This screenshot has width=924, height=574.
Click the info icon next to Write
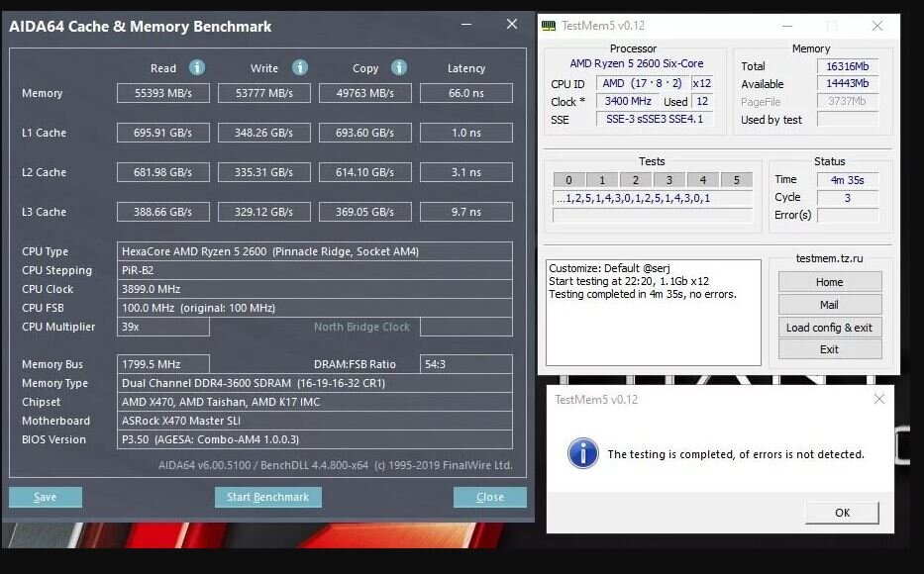pos(299,67)
